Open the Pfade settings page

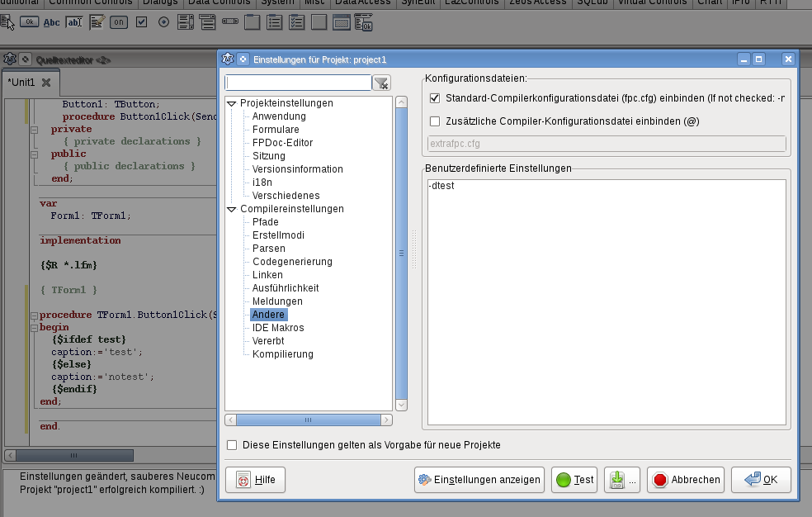265,222
